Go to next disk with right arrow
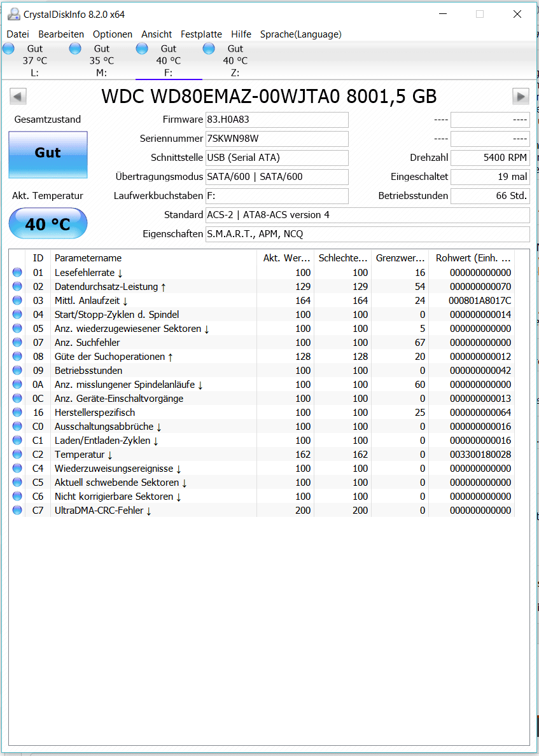 (521, 97)
